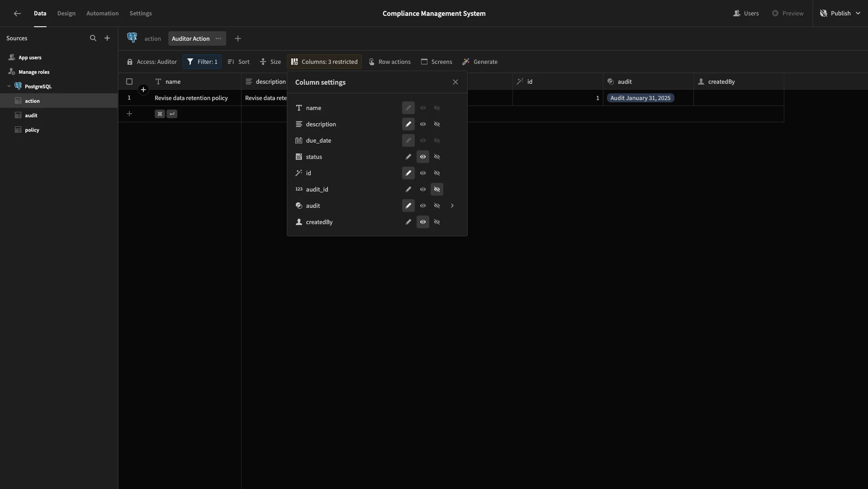Click the disabled name column pencil icon

[408, 108]
